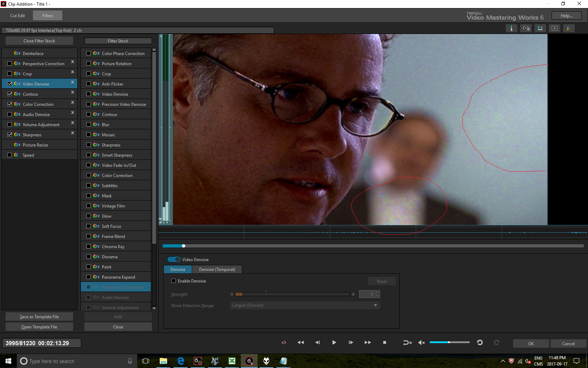The width and height of the screenshot is (588, 368).
Task: Remove Perspective Correction filter with its X
Action: [x=72, y=62]
